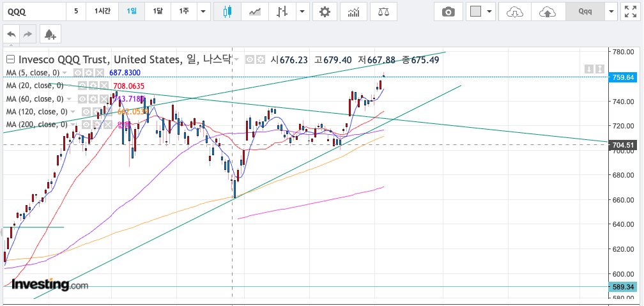Click the undo arrow icon
This screenshot has width=644, height=306.
pyautogui.click(x=12, y=34)
